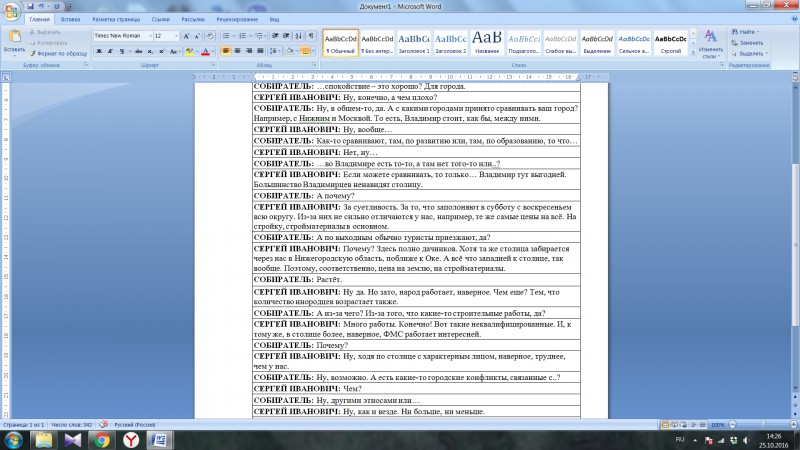Toggle bold formatting (Ж)
Viewport: 800px width, 450px height.
pos(99,51)
